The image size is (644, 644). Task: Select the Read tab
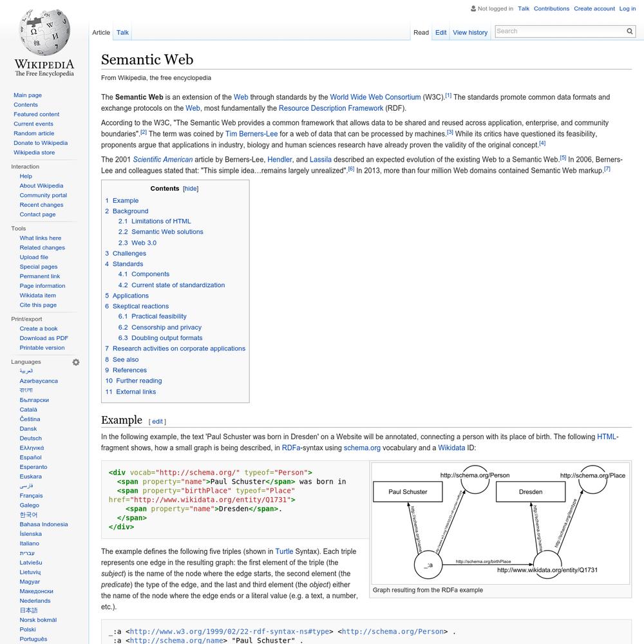[x=421, y=32]
